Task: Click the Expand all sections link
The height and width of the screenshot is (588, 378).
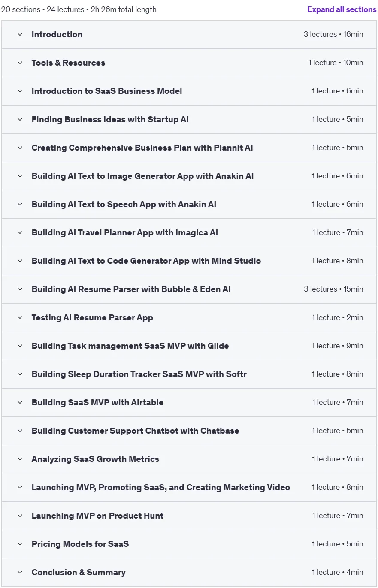Action: 342,9
